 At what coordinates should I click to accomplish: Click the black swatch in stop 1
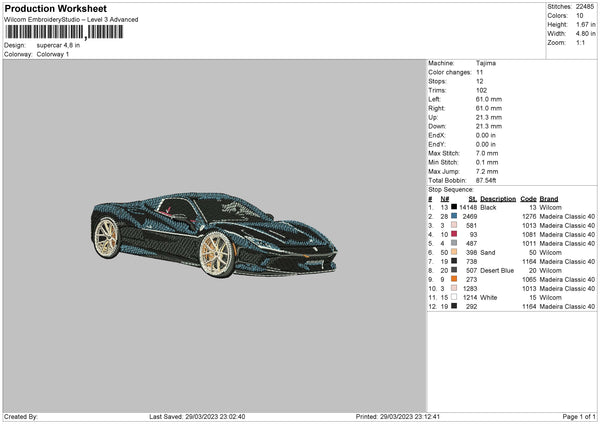pos(453,207)
